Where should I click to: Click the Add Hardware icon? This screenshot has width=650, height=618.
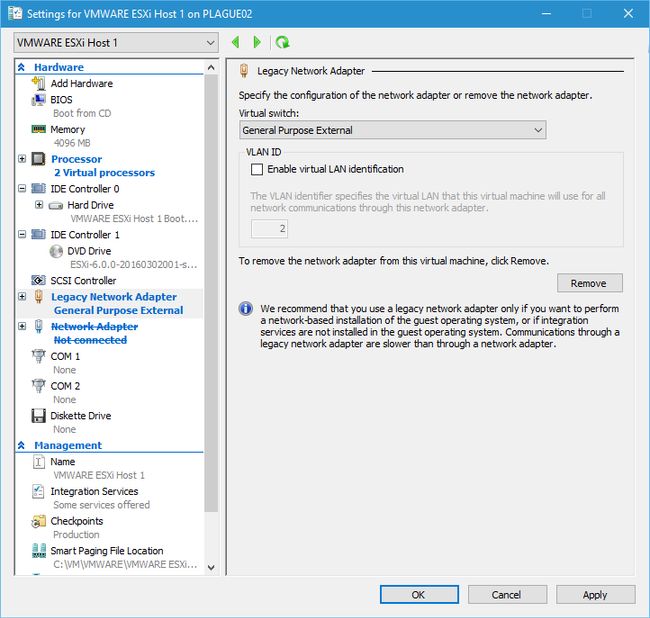coord(39,83)
